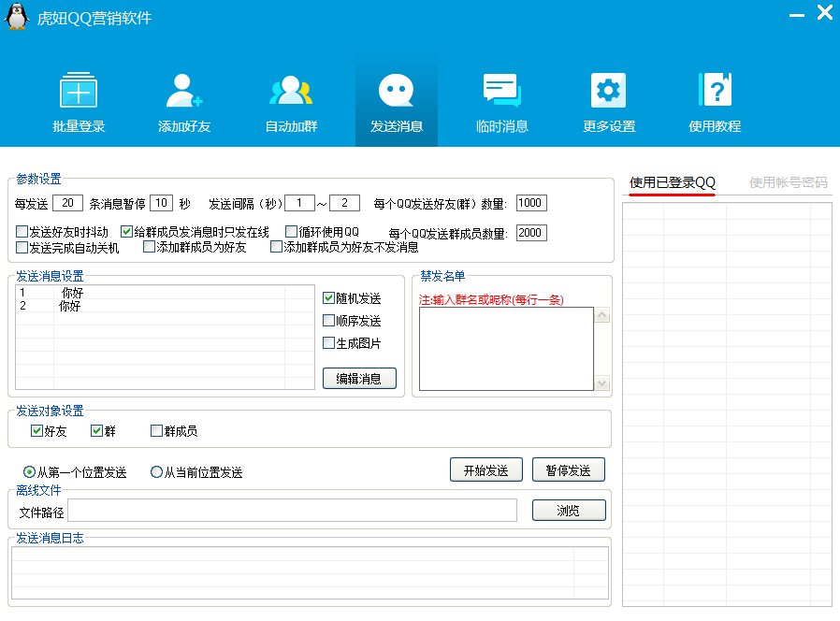Uncheck 给群成员发消息时只发在线
Screen dimensions: 840x621
coord(126,231)
